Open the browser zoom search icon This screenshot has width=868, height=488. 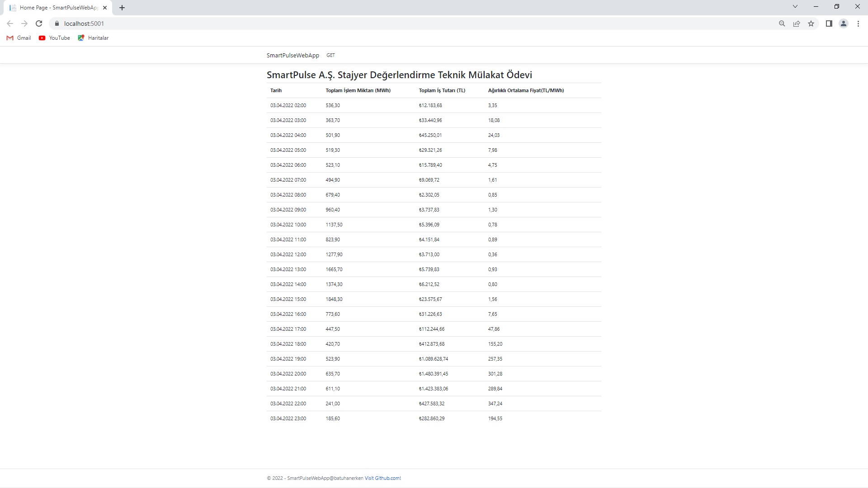coord(782,23)
